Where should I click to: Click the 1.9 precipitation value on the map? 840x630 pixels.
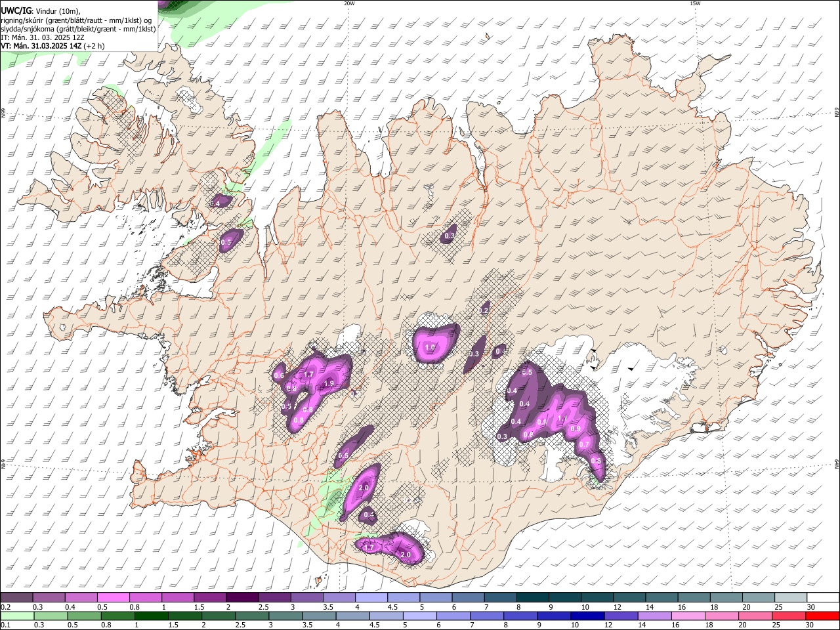pyautogui.click(x=329, y=383)
